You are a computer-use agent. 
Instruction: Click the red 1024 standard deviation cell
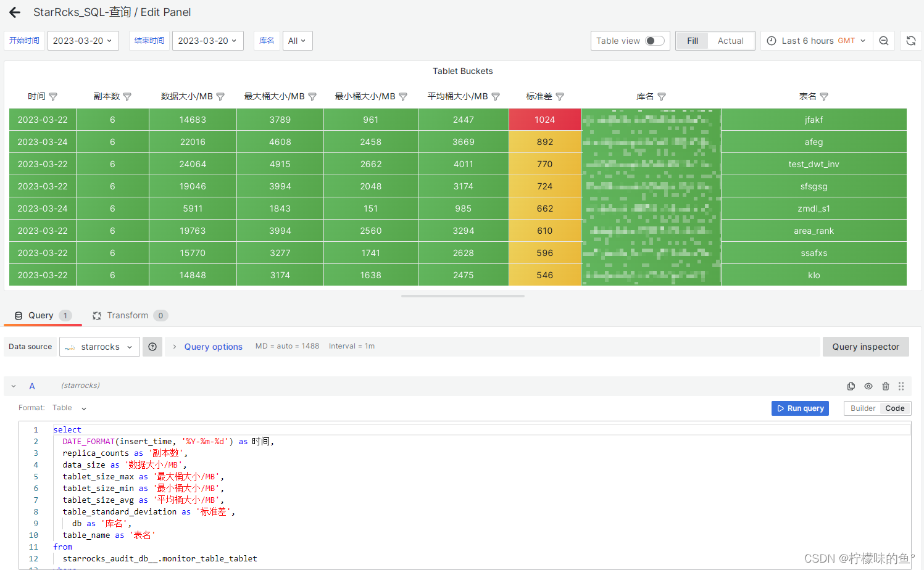tap(545, 119)
